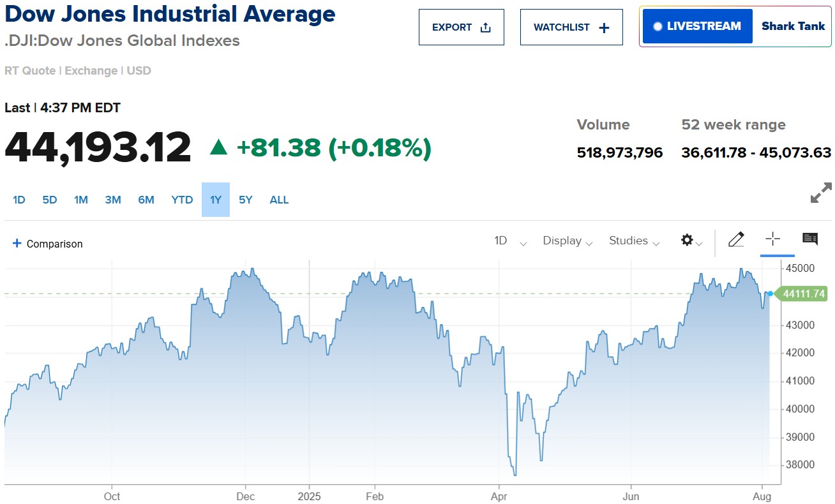835x504 pixels.
Task: Switch to the 5Y time range
Action: pos(246,200)
